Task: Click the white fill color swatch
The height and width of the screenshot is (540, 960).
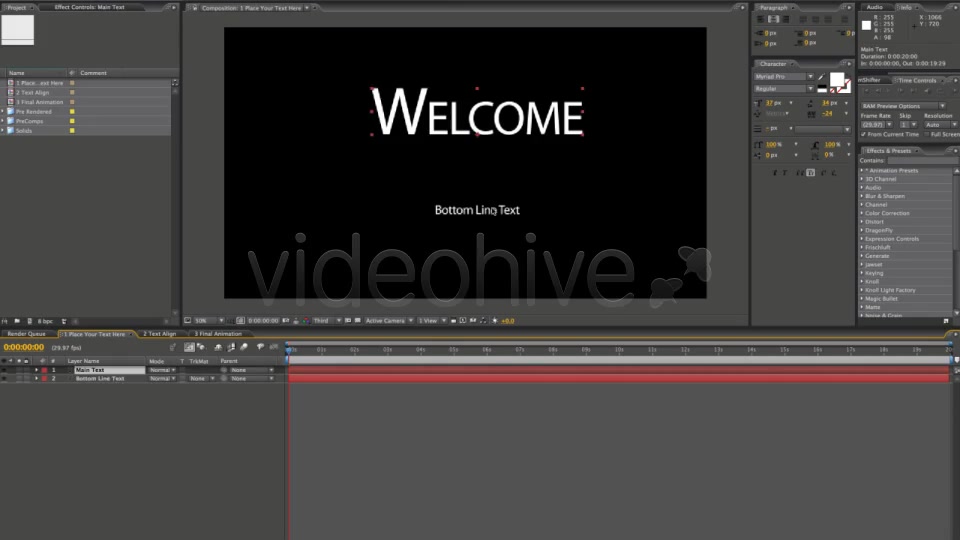Action: point(836,80)
